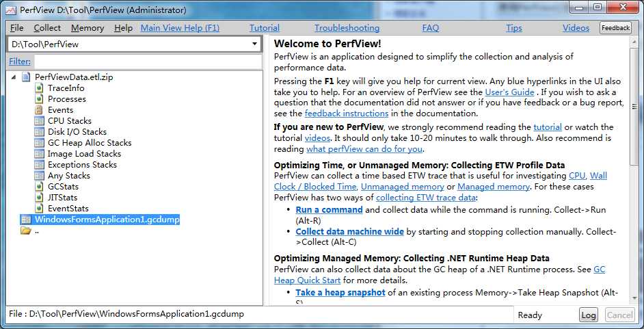Open the Troubleshooting link
644x329 pixels.
tap(347, 28)
